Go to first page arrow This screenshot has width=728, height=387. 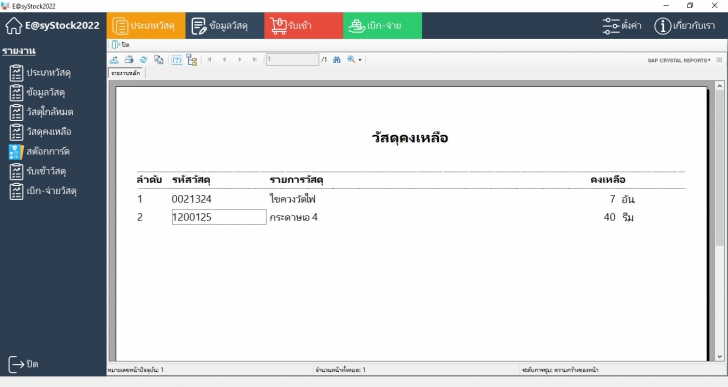210,59
